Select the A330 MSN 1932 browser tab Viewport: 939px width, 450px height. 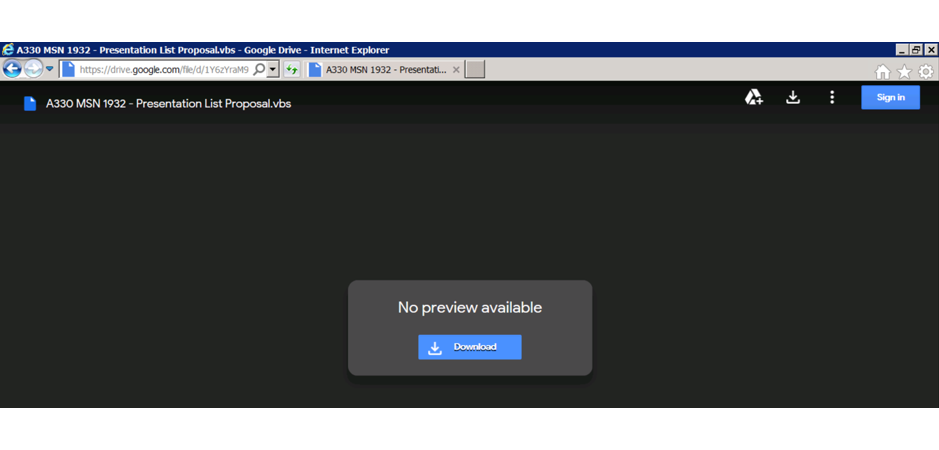click(378, 70)
